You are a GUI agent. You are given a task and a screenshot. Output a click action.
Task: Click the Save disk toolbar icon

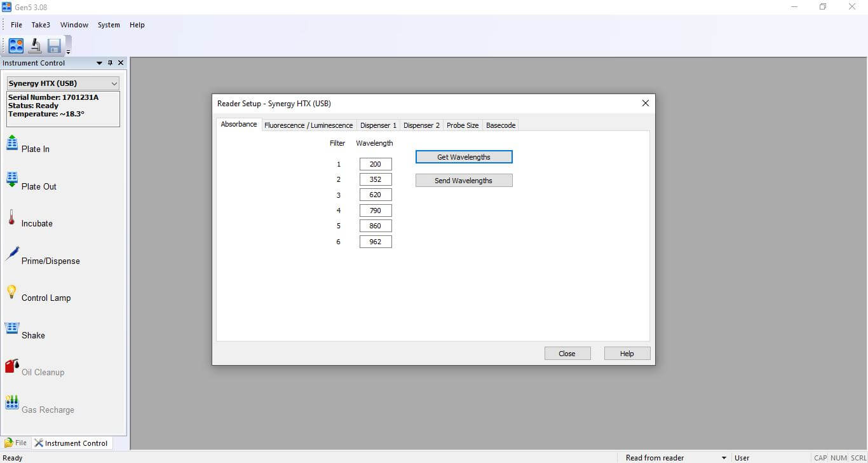click(54, 46)
